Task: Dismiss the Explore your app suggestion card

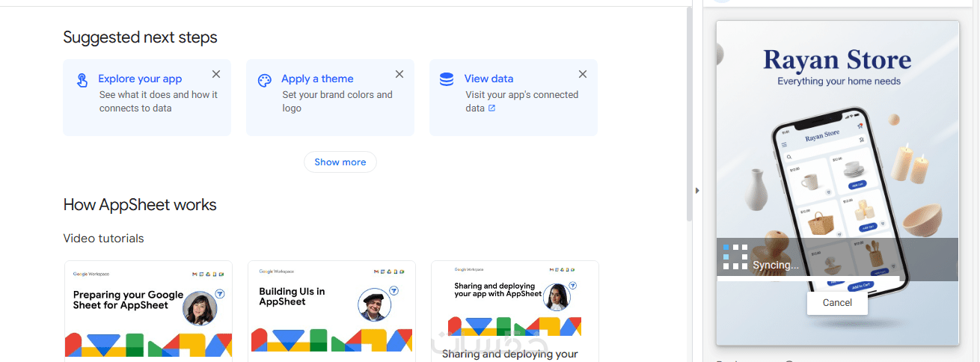Action: 216,74
